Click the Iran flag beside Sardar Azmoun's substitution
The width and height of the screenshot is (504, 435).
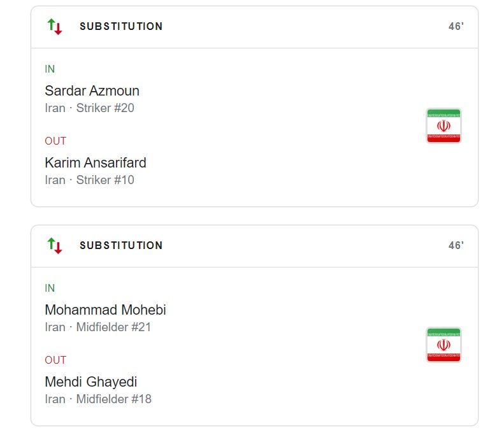click(443, 126)
